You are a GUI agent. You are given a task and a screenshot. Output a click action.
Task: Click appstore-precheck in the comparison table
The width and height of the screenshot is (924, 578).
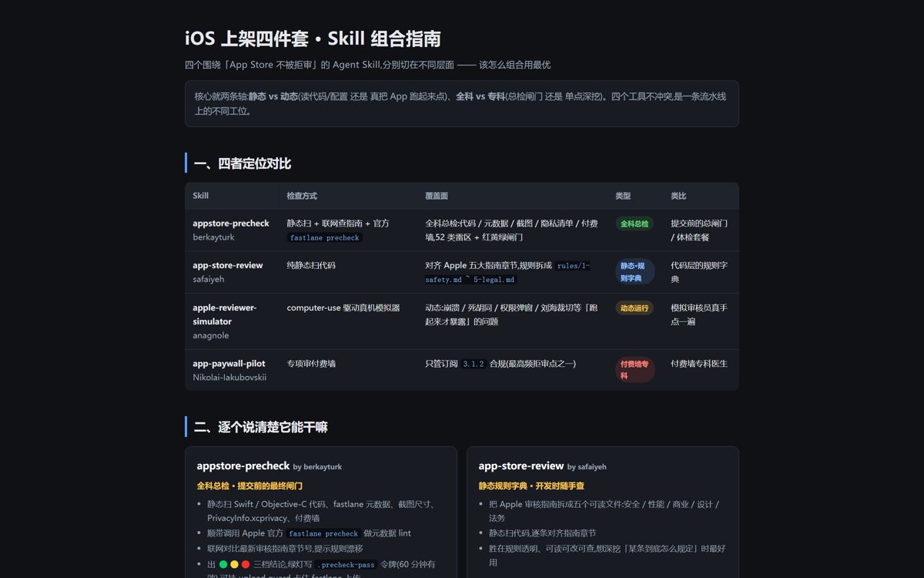(x=231, y=223)
